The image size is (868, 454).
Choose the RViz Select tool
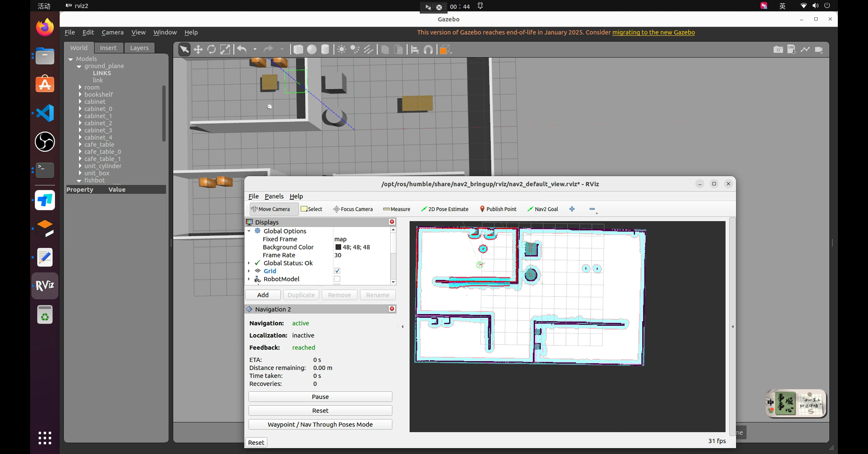pos(312,209)
